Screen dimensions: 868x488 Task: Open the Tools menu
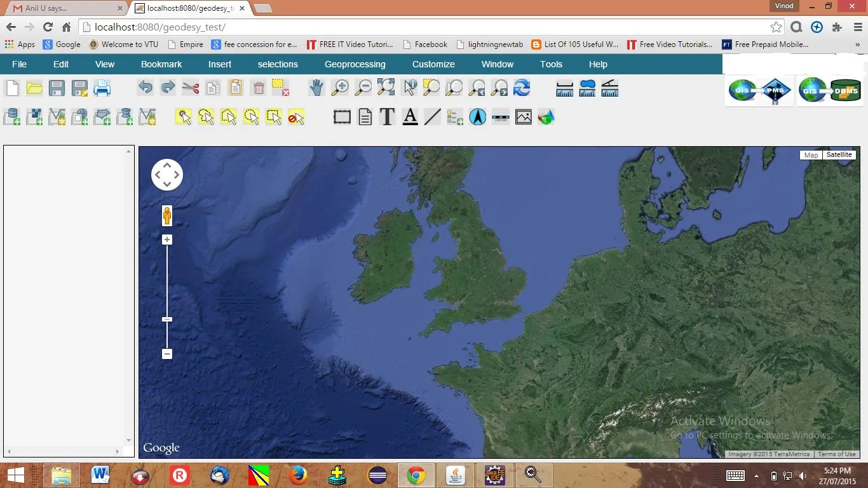click(x=551, y=64)
